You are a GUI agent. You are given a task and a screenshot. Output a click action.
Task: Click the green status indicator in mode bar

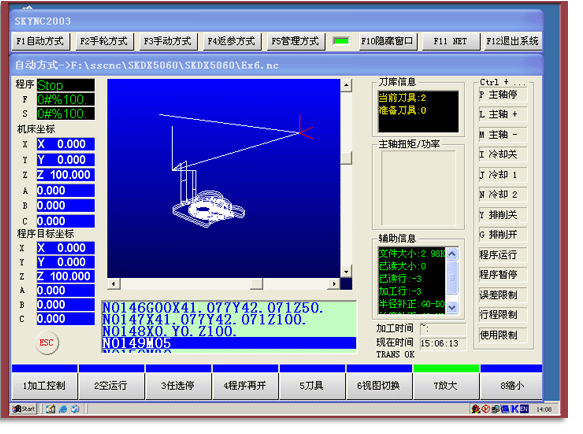pyautogui.click(x=341, y=41)
